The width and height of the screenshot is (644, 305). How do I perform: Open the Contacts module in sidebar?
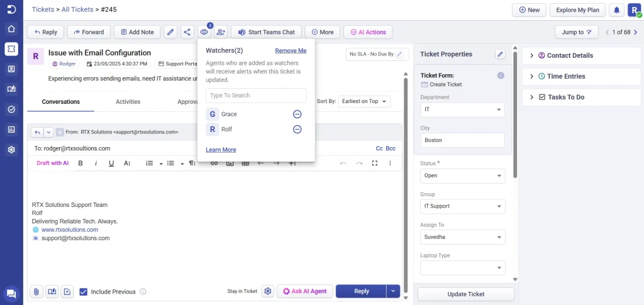click(11, 69)
